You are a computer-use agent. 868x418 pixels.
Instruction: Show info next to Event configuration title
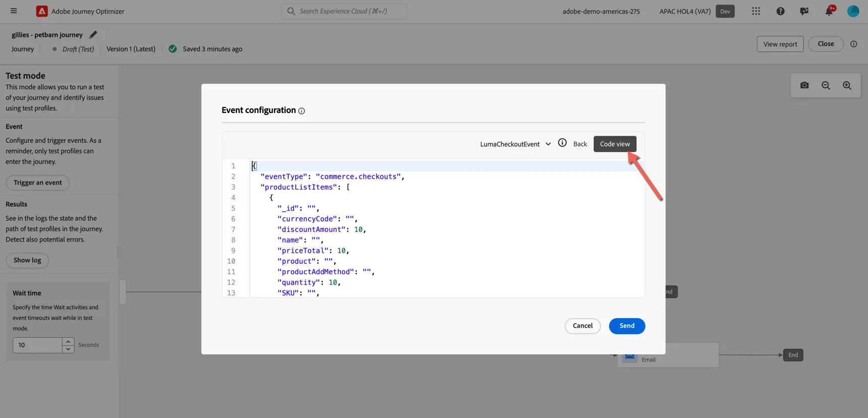[301, 111]
